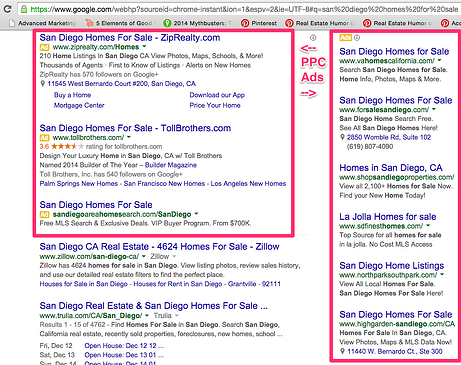Image resolution: width=461 pixels, height=365 pixels.
Task: Click the map pin icon before 11545 West Bernardo Court
Action: tap(43, 84)
